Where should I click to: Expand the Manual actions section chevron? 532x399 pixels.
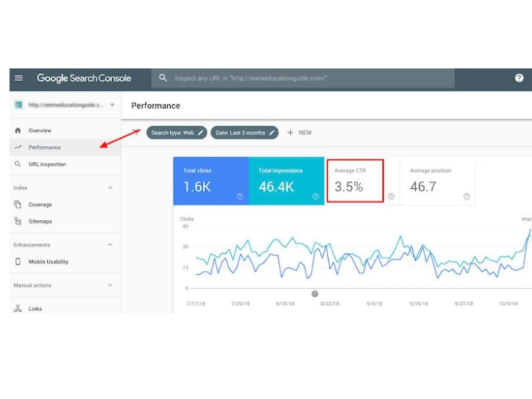110,285
